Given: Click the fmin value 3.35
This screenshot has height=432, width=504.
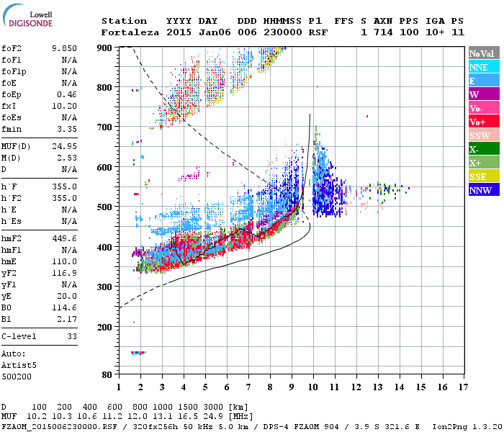Looking at the screenshot, I should [67, 129].
